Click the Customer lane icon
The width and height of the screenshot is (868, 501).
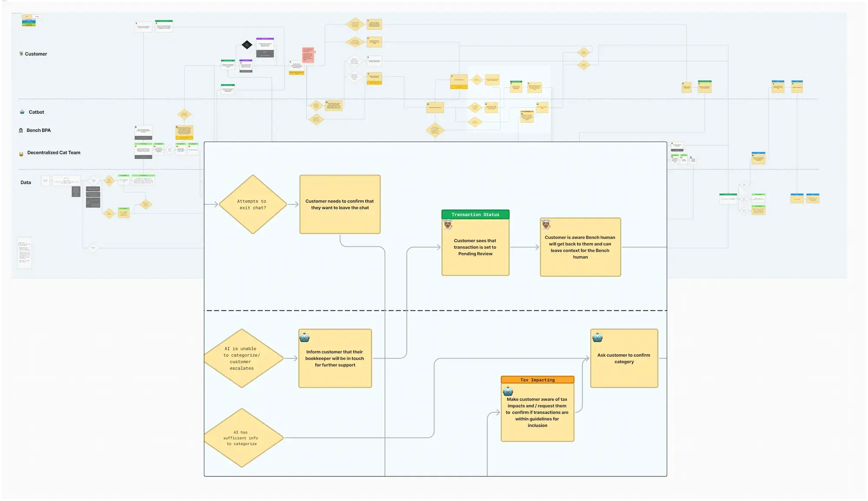21,54
